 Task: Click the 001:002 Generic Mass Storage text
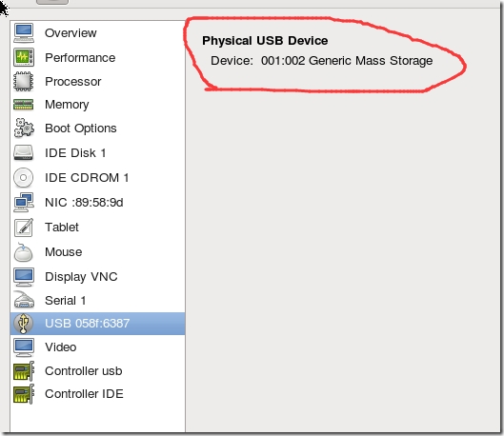pos(347,61)
